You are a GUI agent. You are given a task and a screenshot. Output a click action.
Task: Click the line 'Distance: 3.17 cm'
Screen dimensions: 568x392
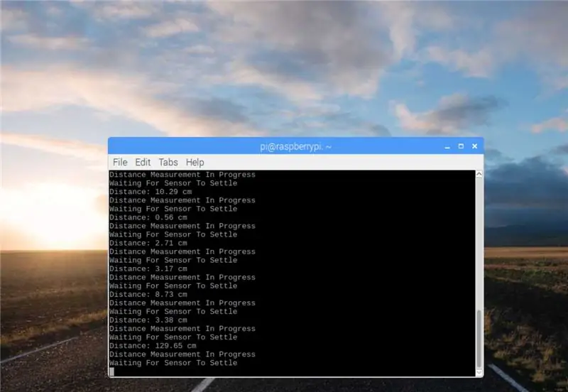pos(148,269)
